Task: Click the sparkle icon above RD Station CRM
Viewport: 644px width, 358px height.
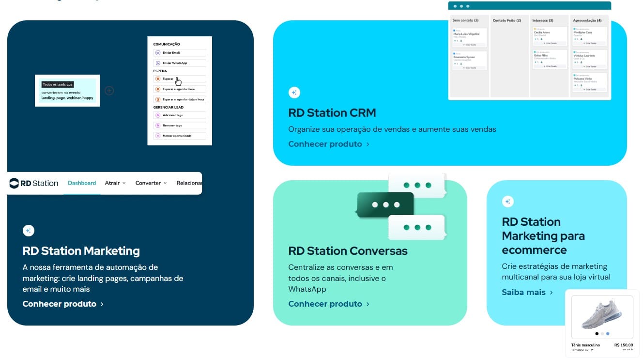Action: 294,93
